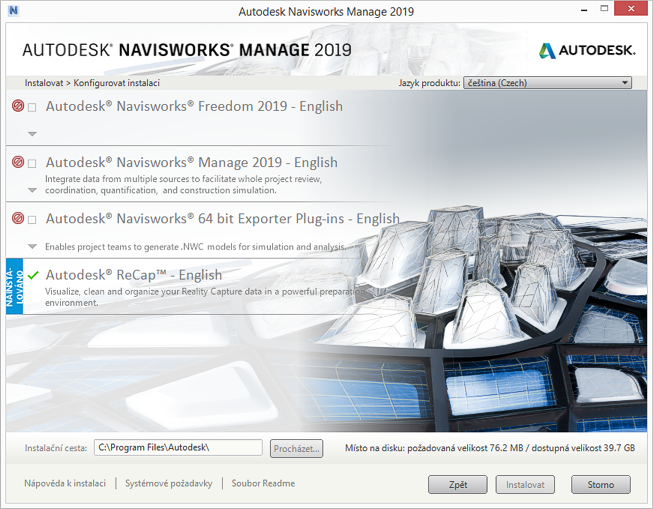
Task: Click the blocked icon beside Navisworks Freedom 2019
Action: point(18,107)
